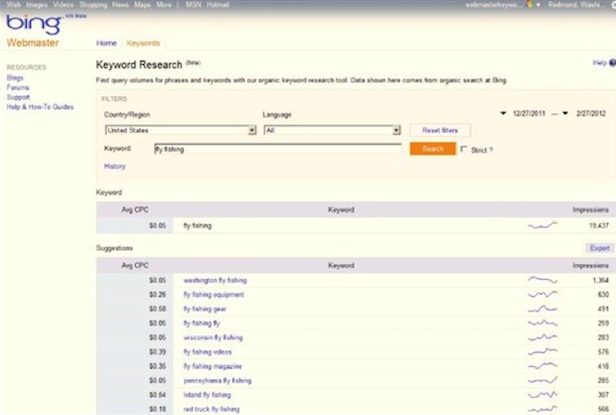
Task: Click the account profile icon in top bar
Action: 530,5
